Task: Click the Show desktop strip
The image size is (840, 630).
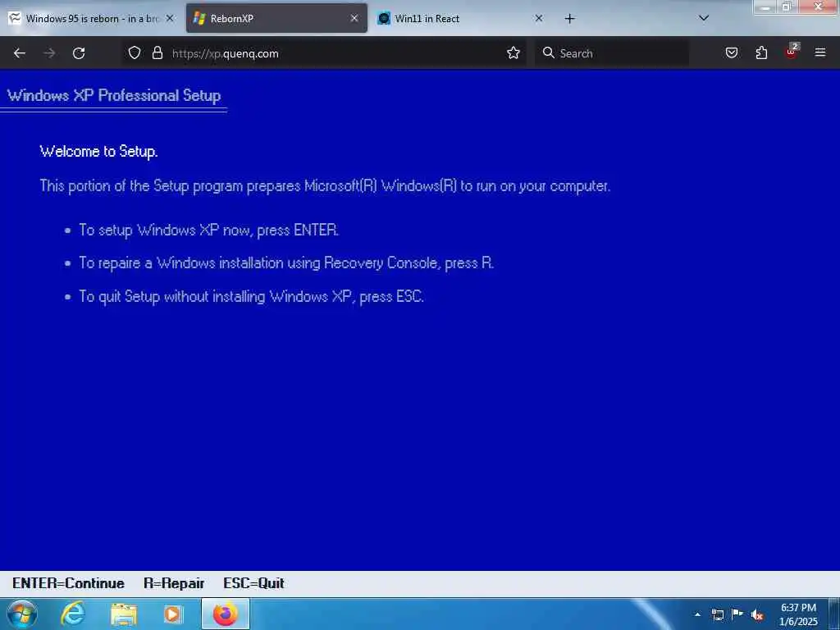Action: (834, 614)
